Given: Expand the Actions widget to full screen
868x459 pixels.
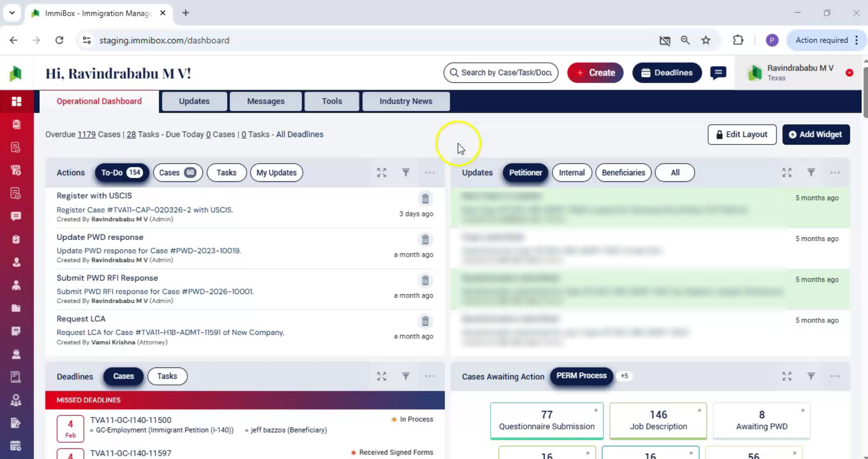Looking at the screenshot, I should [382, 173].
